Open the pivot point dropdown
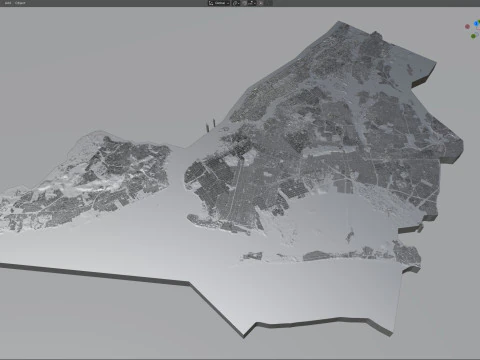 [236, 3]
